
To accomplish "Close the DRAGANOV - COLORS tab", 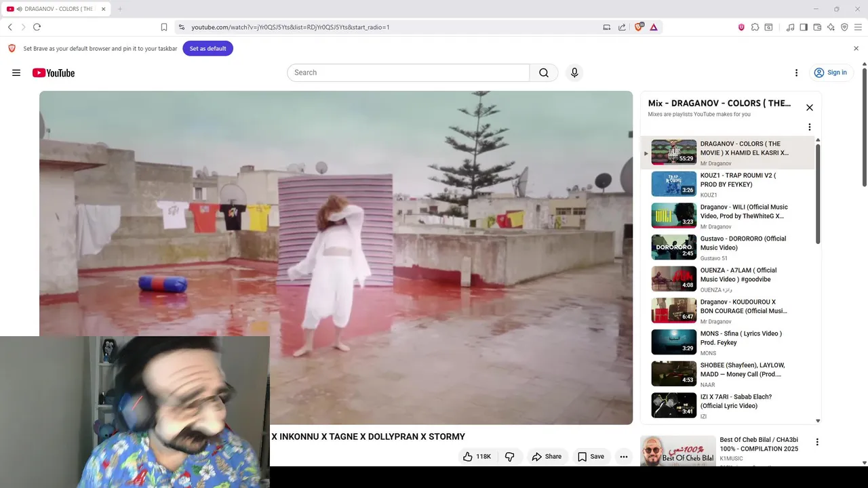I will tap(103, 9).
